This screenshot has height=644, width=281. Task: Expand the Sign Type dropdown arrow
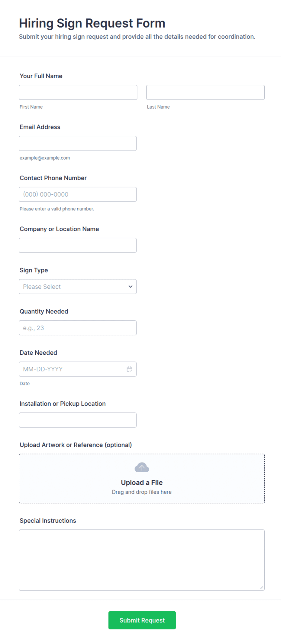click(131, 287)
